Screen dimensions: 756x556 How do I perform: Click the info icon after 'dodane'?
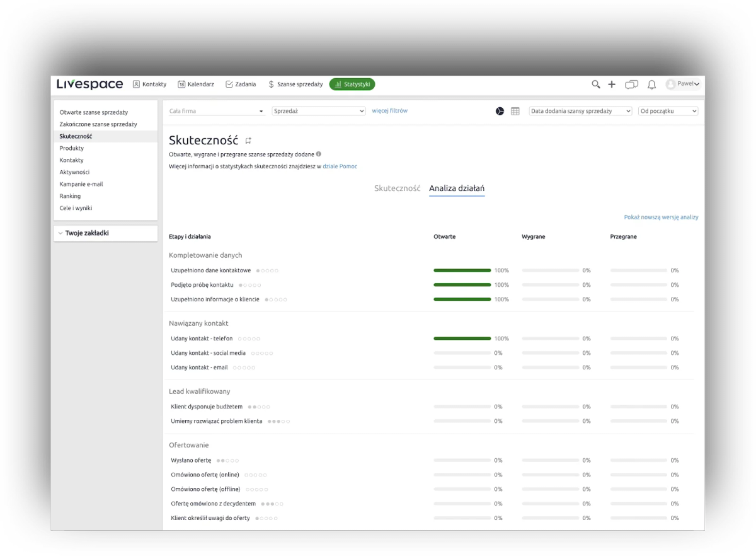pyautogui.click(x=319, y=154)
